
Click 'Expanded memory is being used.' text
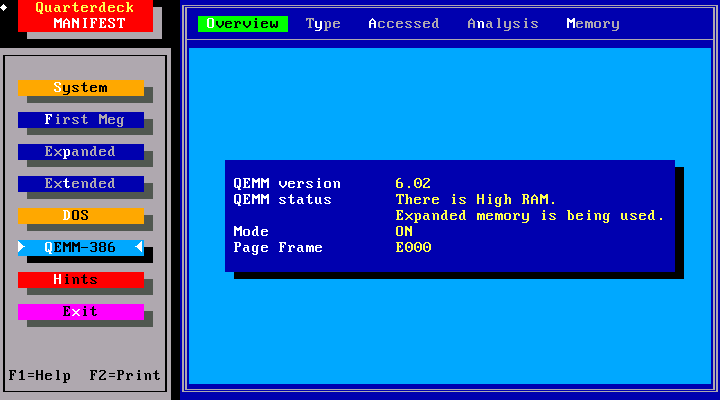tap(530, 216)
